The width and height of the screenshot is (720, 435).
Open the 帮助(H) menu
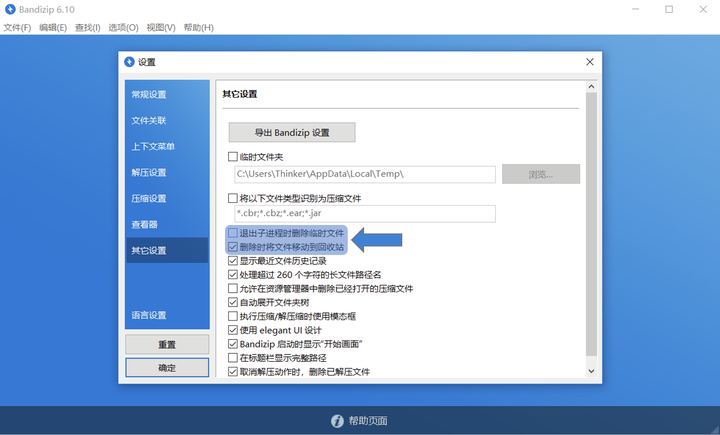point(198,28)
